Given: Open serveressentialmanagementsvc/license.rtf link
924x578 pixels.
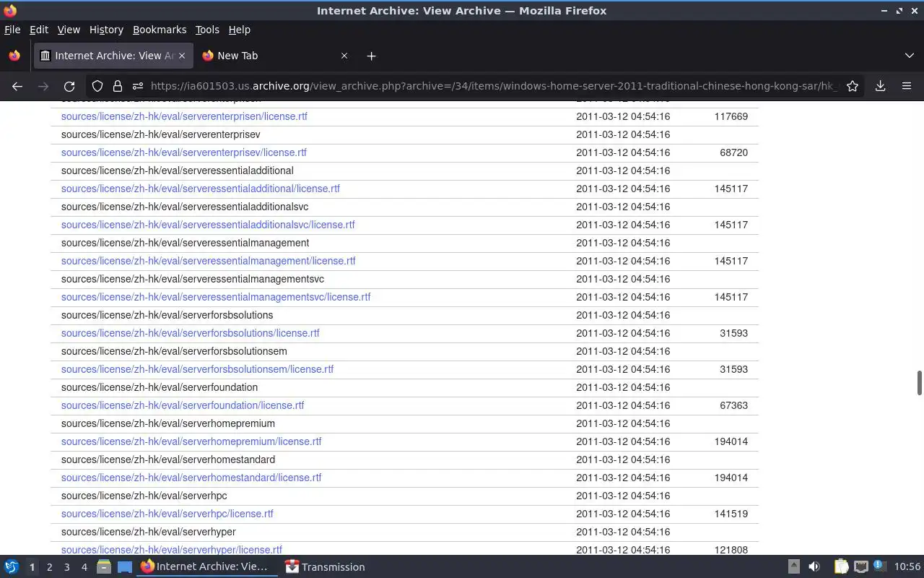Looking at the screenshot, I should (x=216, y=297).
